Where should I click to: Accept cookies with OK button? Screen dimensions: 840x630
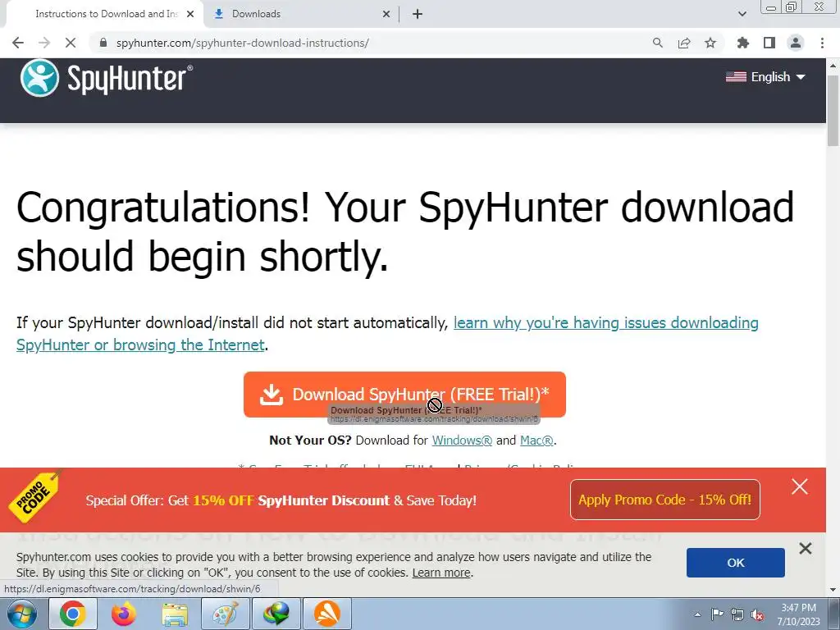click(x=736, y=563)
